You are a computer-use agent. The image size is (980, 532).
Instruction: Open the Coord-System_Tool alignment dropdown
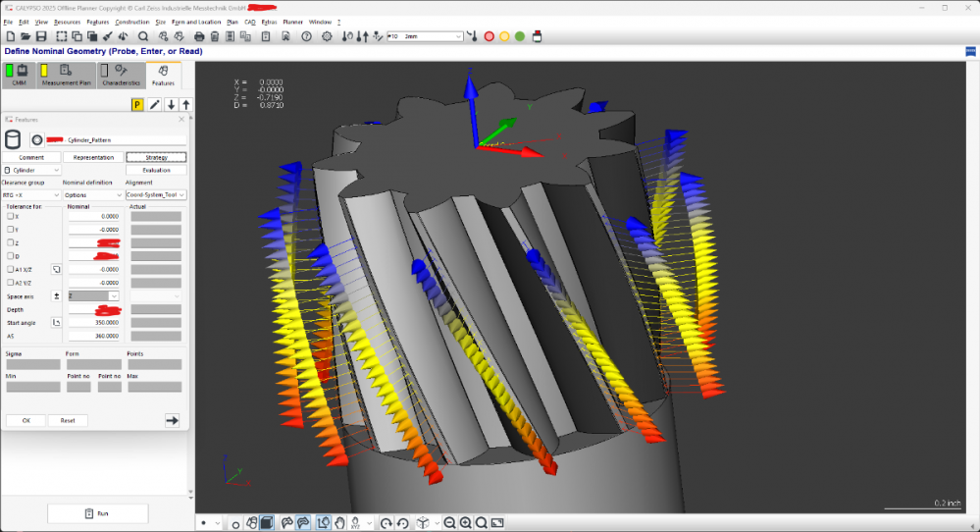pos(156,195)
